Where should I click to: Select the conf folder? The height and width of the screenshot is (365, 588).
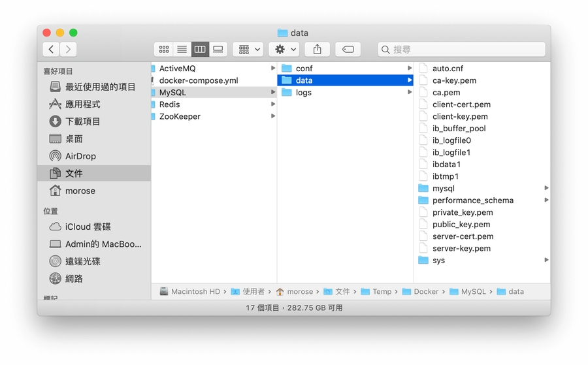click(304, 69)
